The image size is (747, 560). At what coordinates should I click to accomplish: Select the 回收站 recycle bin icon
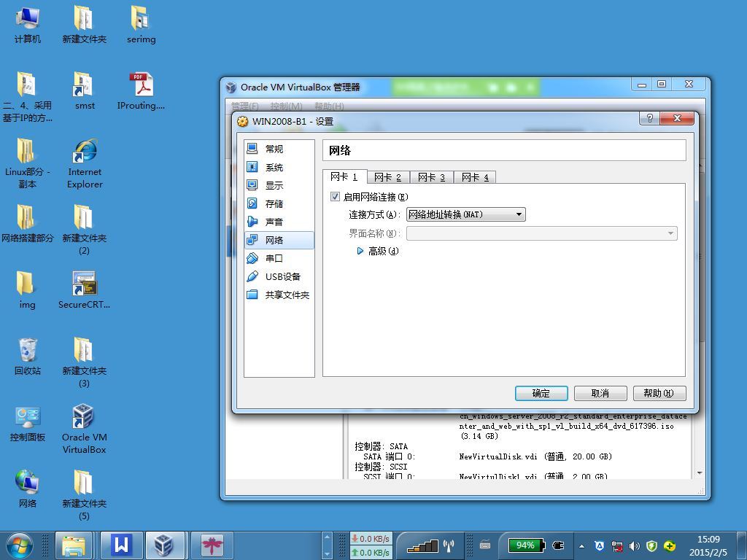coord(27,356)
